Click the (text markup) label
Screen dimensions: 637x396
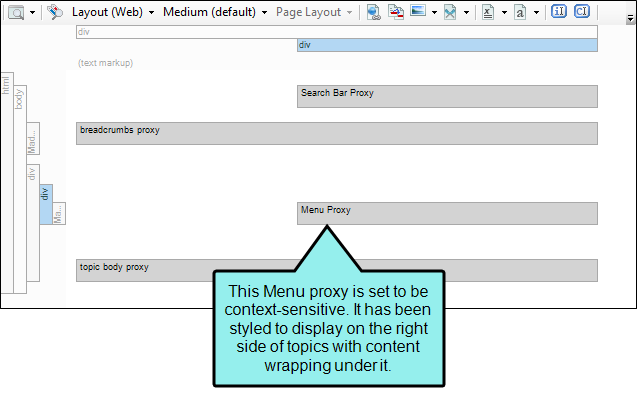[x=106, y=63]
